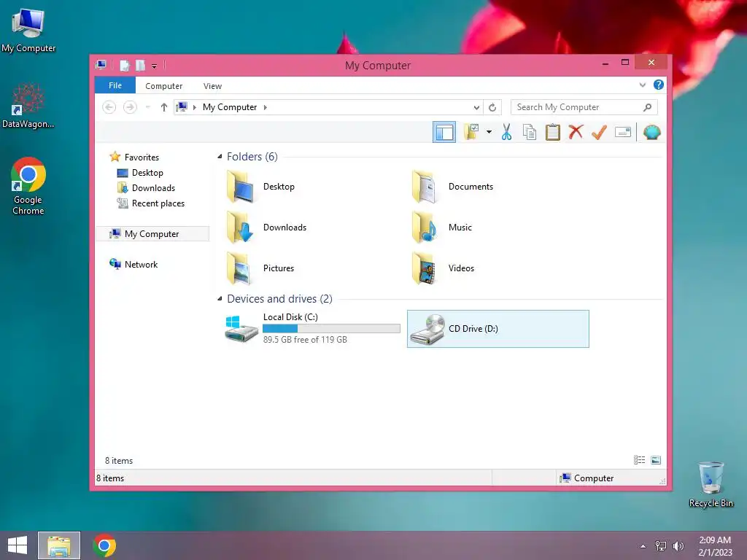Select Local Disk (C:) drive
The width and height of the screenshot is (747, 560).
(x=312, y=329)
